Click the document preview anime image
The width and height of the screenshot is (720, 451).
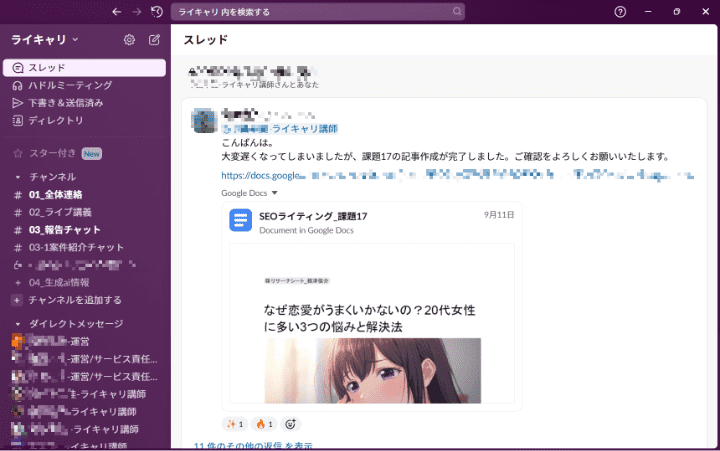pyautogui.click(x=372, y=371)
